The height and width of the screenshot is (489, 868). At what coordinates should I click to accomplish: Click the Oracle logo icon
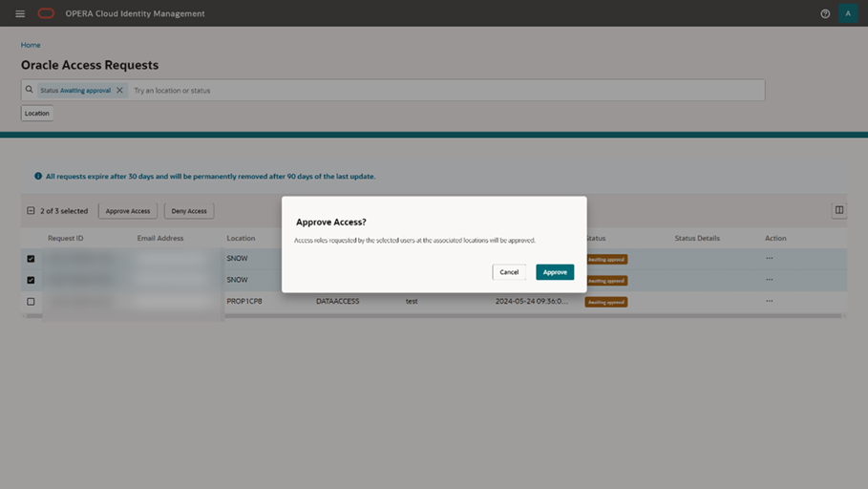pyautogui.click(x=46, y=13)
